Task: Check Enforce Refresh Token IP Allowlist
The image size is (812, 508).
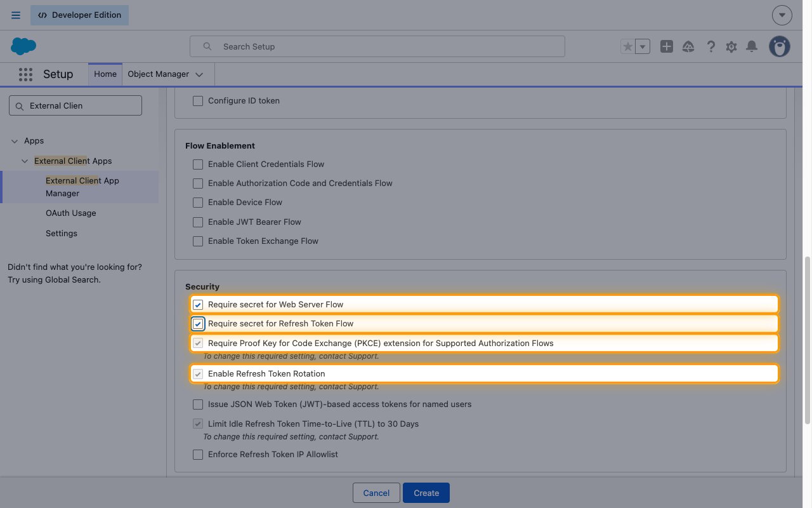Action: tap(198, 455)
